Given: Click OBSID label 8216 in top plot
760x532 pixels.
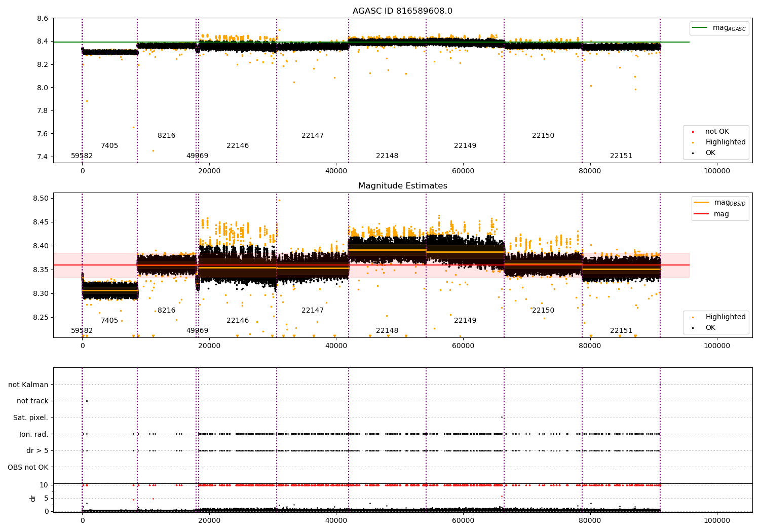Looking at the screenshot, I should click(x=167, y=136).
